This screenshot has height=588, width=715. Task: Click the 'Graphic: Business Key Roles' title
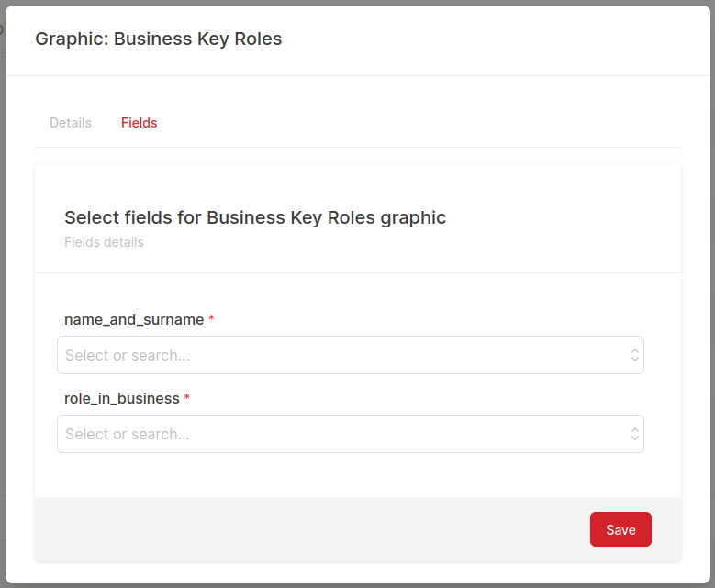tap(159, 39)
